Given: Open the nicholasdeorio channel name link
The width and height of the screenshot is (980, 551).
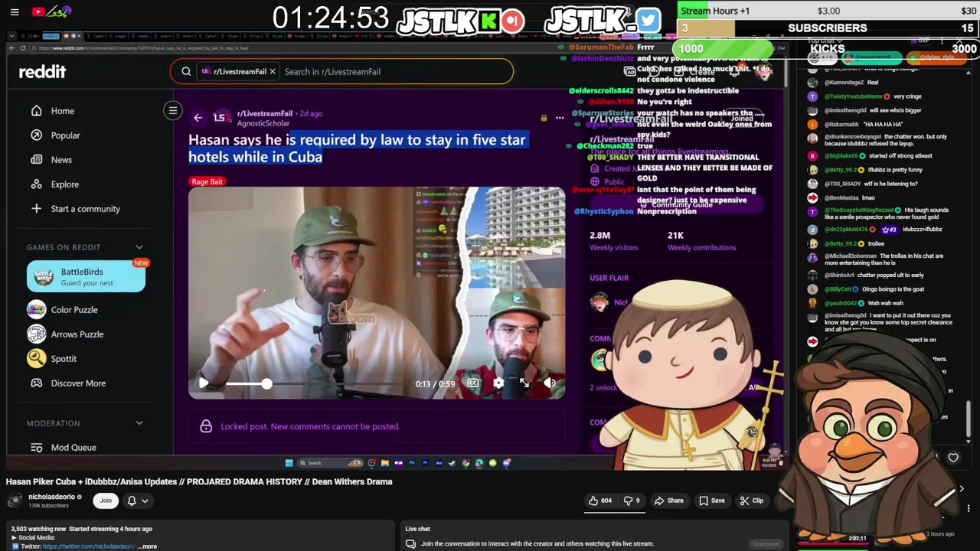Looking at the screenshot, I should pyautogui.click(x=51, y=497).
